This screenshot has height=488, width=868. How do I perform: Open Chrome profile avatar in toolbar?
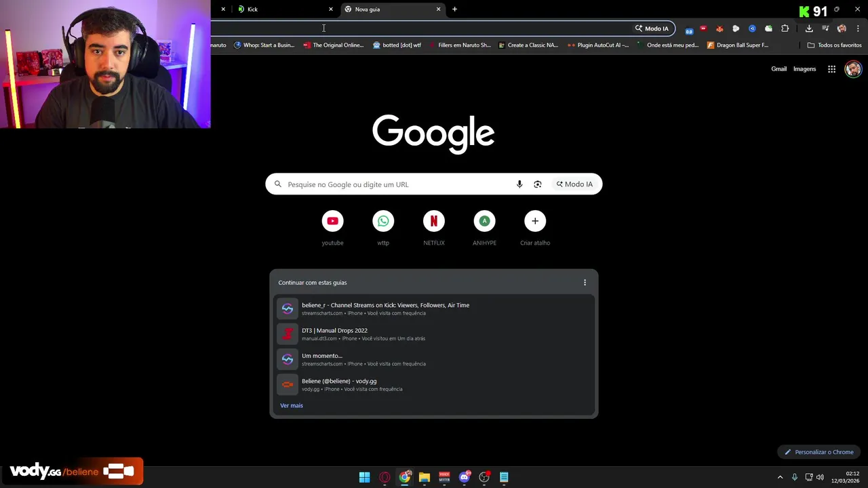(842, 28)
